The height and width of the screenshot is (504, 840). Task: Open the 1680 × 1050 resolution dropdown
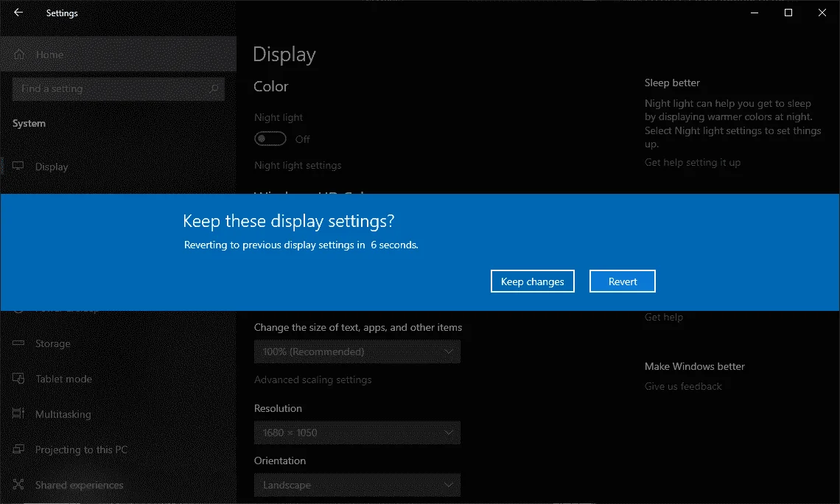point(357,433)
